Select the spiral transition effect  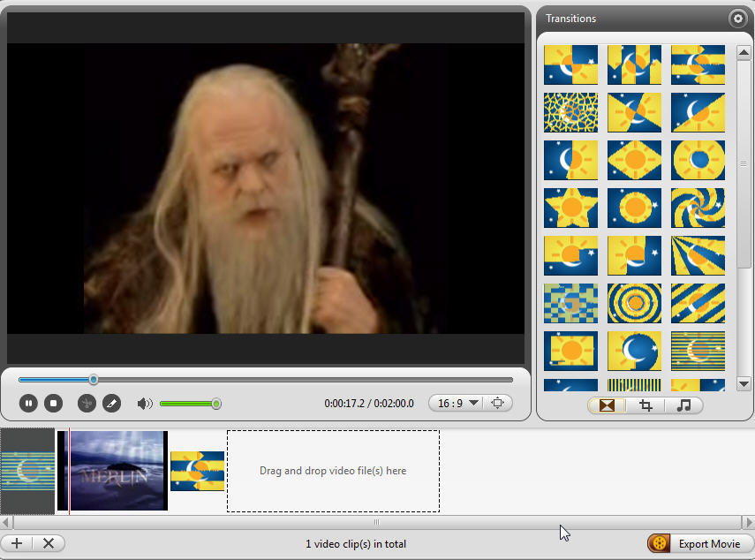click(x=698, y=208)
